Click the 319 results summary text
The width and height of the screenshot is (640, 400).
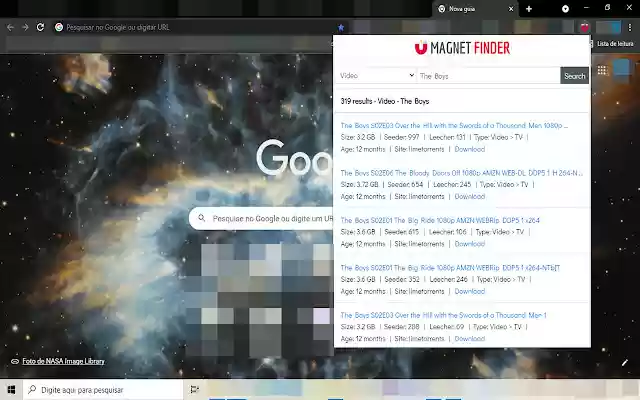click(384, 101)
